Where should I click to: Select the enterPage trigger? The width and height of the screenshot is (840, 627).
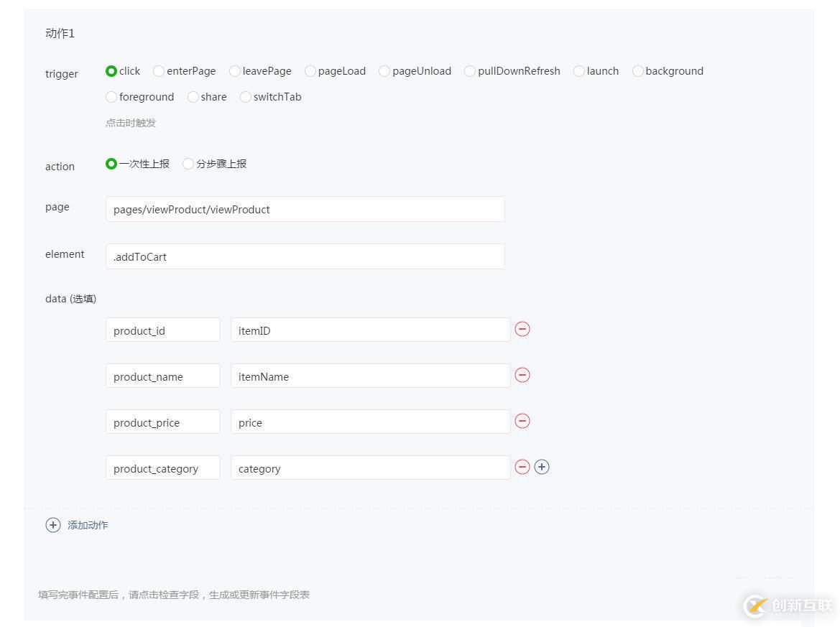pos(157,71)
